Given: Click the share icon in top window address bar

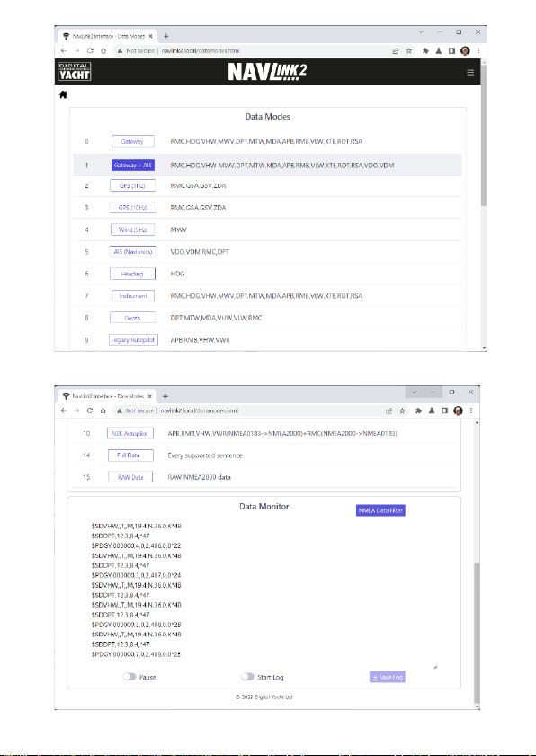Looking at the screenshot, I should 396,50.
